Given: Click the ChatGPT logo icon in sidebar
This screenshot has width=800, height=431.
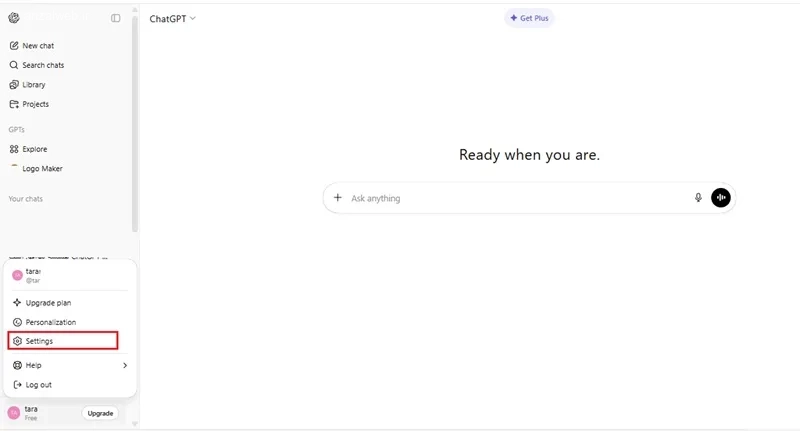Looking at the screenshot, I should point(14,18).
